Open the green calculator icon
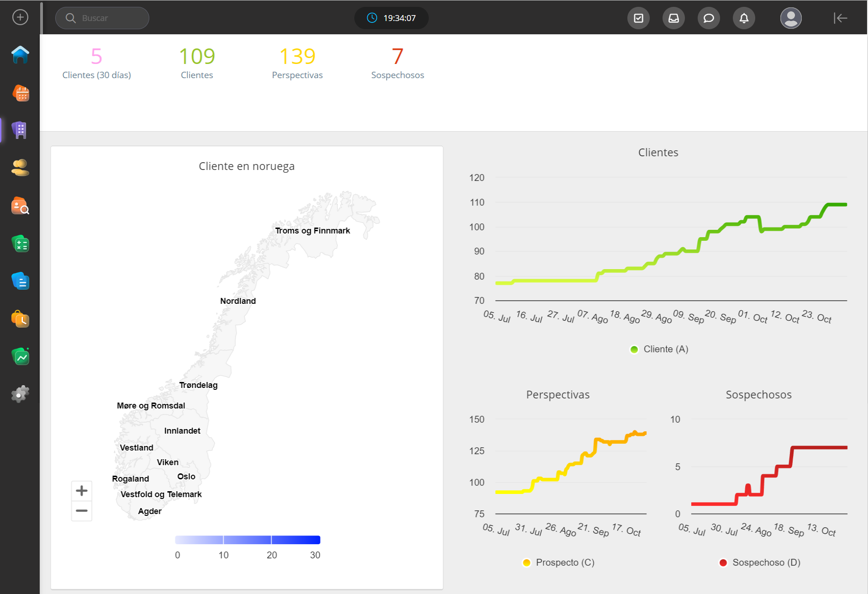868x594 pixels. pos(20,244)
